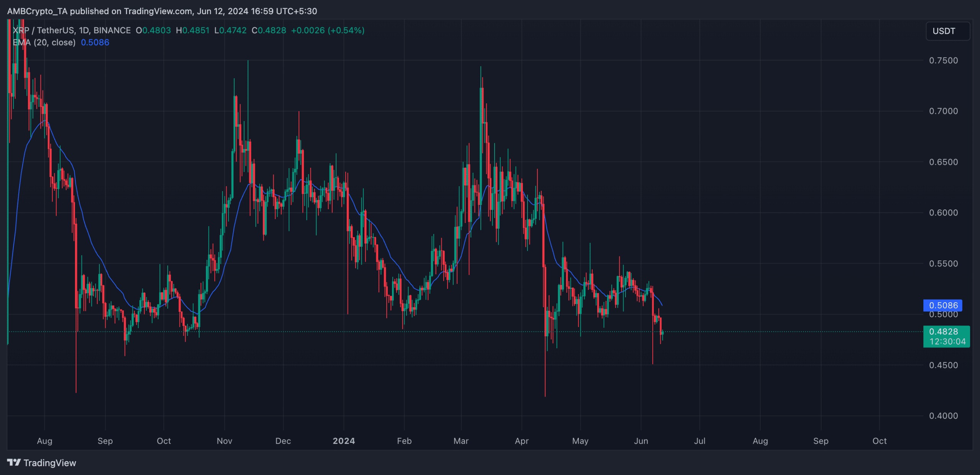The image size is (980, 475).
Task: Click the 0.7500 price axis label
Action: pos(943,61)
